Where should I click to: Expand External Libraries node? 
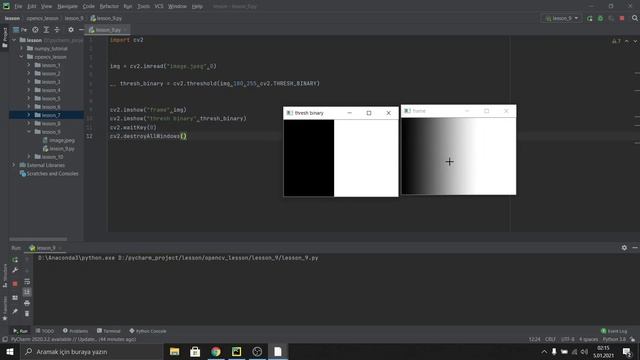(x=14, y=165)
